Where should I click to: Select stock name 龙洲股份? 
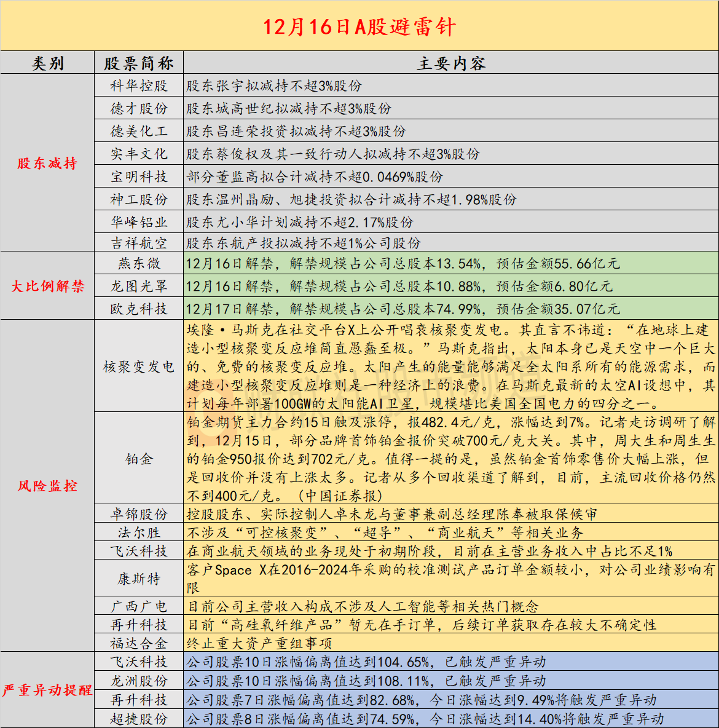(139, 681)
